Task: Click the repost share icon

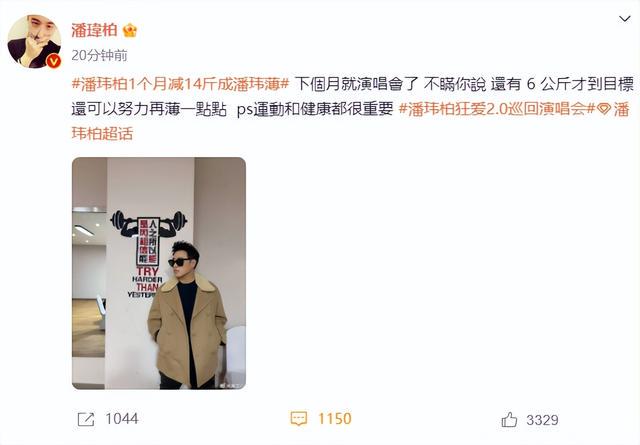Action: 86,419
